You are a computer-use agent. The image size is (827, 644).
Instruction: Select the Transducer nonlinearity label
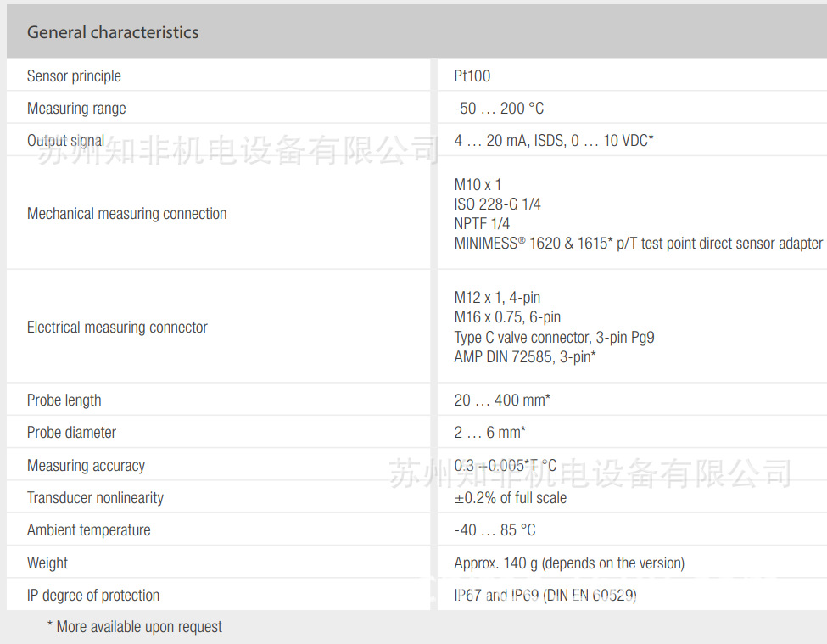coord(95,497)
